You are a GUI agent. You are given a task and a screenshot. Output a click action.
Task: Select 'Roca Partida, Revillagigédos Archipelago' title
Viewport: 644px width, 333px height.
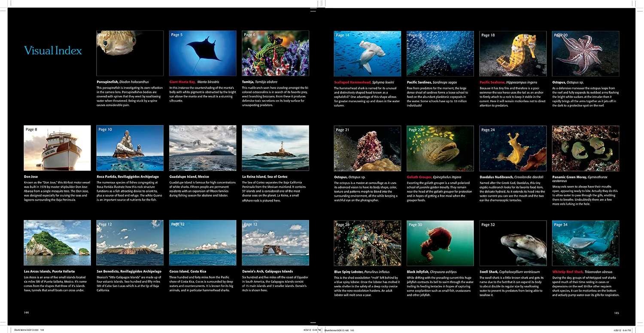[128, 176]
